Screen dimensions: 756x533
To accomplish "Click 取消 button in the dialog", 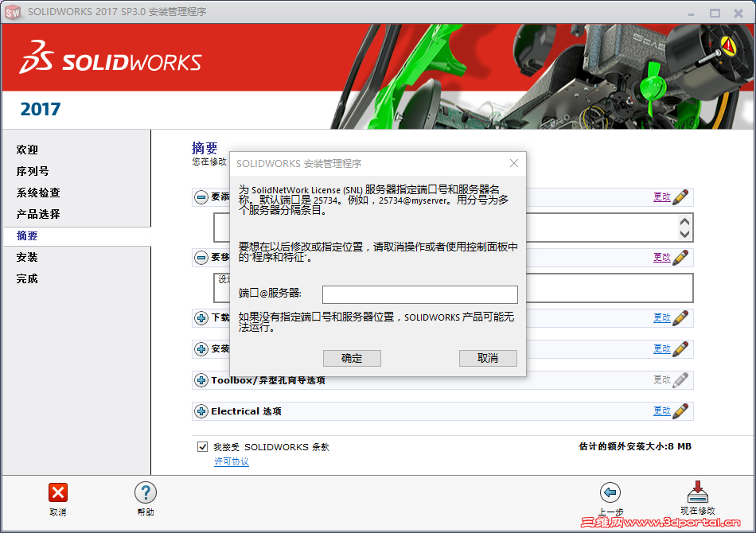I will pos(488,358).
